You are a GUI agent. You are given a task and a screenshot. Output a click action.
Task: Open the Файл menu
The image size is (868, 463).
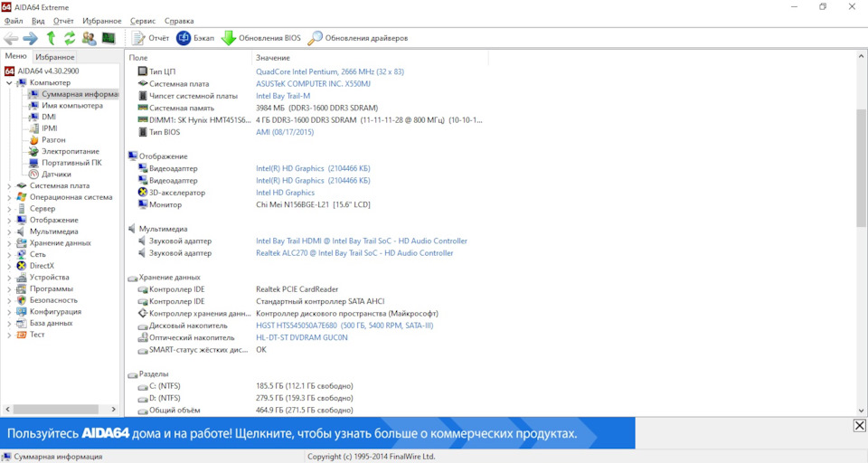(14, 21)
